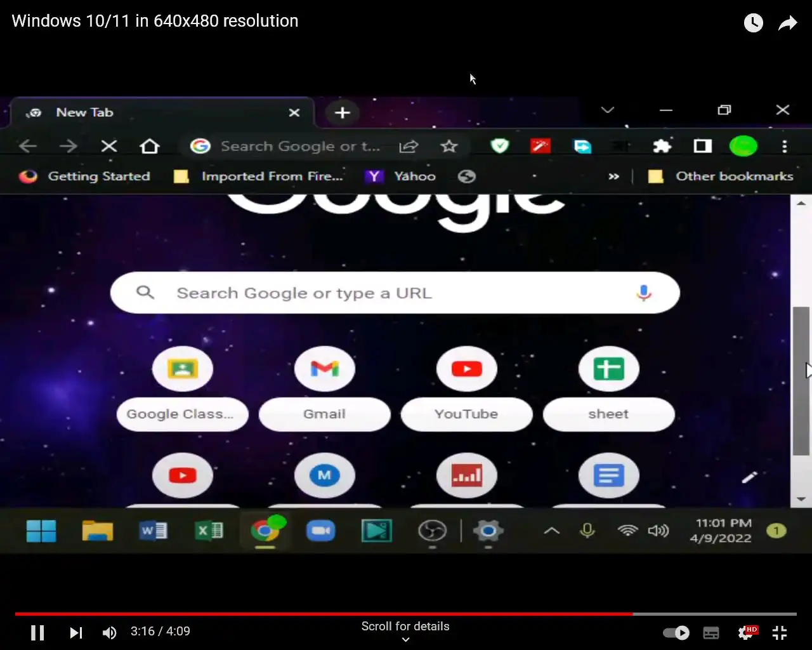812x650 pixels.
Task: Open the green profile avatar
Action: point(743,147)
